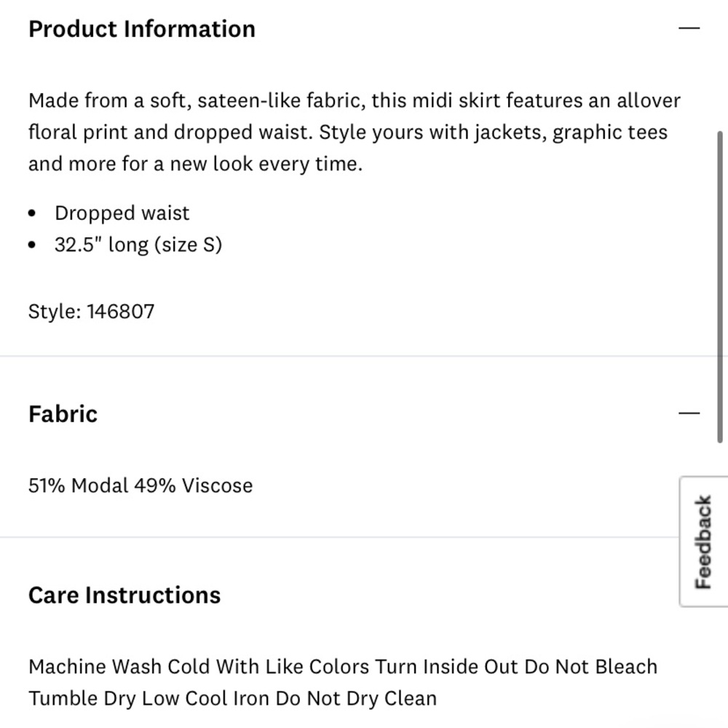728x728 pixels.
Task: Click the line starting 'Made from a soft'
Action: click(355, 100)
